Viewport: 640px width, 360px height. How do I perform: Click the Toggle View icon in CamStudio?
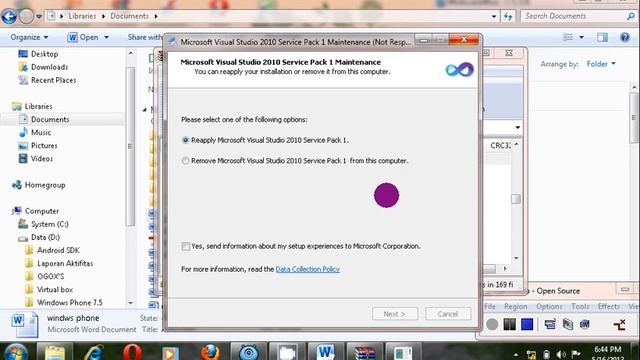[x=550, y=324]
